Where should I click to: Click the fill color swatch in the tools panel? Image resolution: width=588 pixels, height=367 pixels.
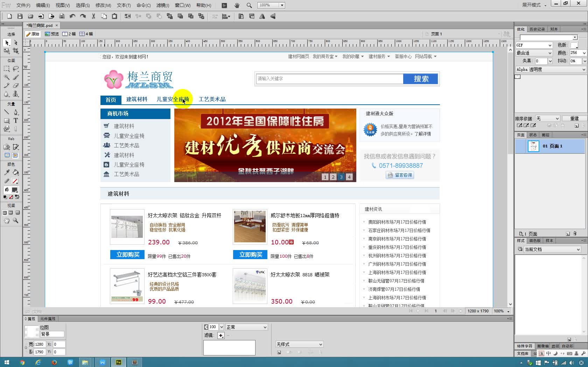(x=15, y=190)
